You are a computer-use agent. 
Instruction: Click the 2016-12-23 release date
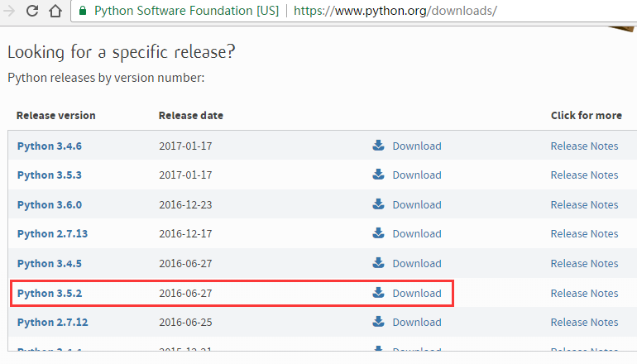(x=185, y=205)
